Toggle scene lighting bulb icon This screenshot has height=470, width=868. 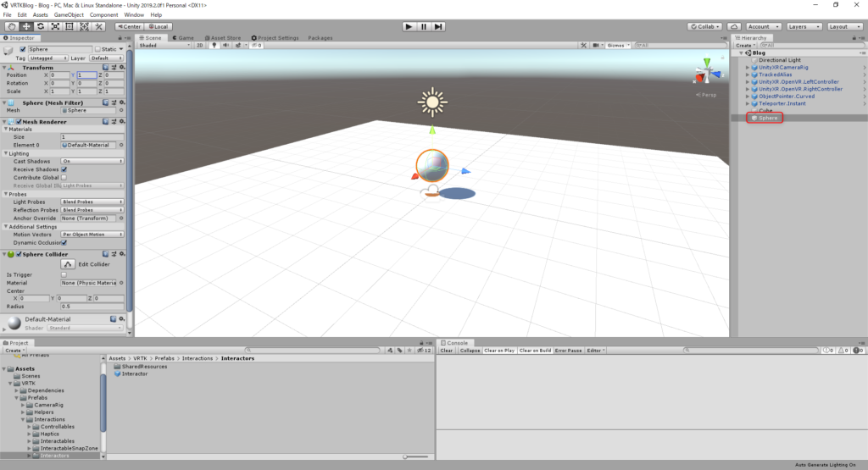point(214,46)
